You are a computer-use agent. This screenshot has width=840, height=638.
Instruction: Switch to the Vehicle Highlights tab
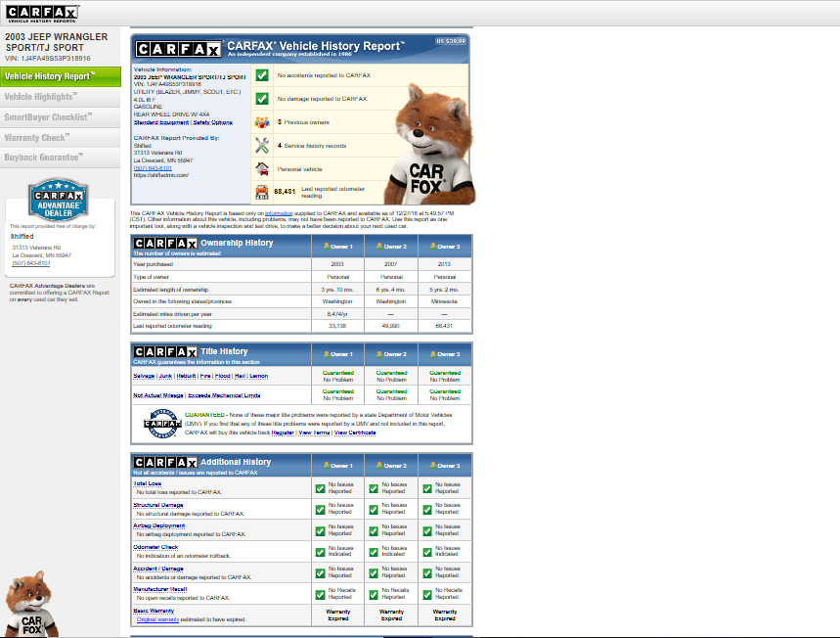(61, 97)
